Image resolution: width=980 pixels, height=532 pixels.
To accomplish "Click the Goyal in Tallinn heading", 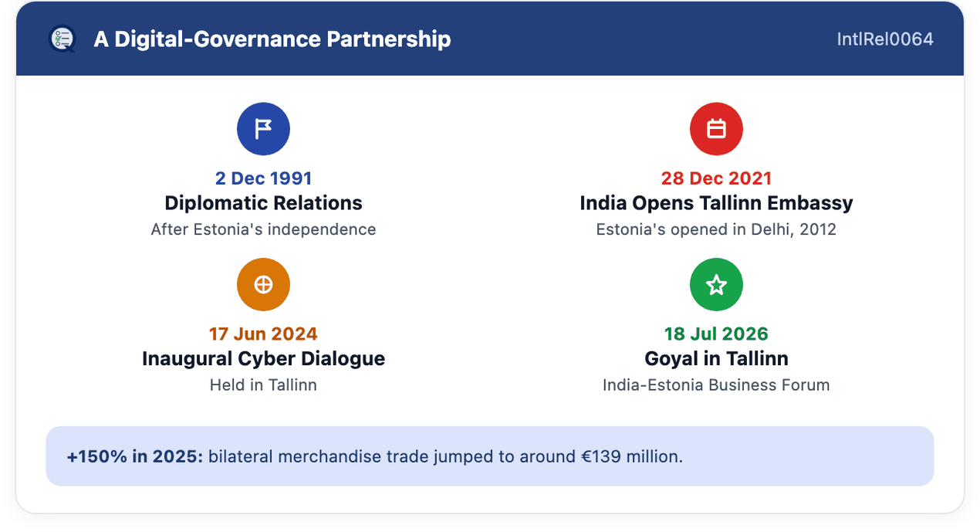I will click(x=716, y=359).
